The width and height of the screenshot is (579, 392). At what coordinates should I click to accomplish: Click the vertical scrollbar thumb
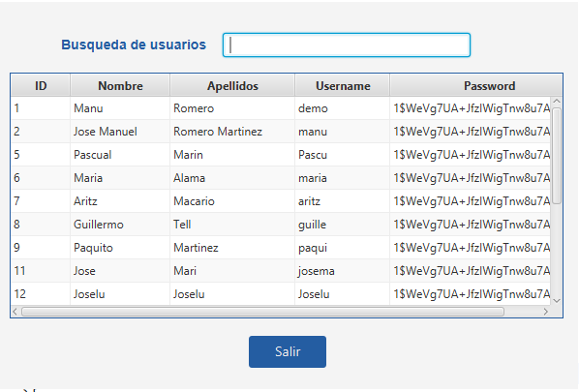click(x=557, y=156)
